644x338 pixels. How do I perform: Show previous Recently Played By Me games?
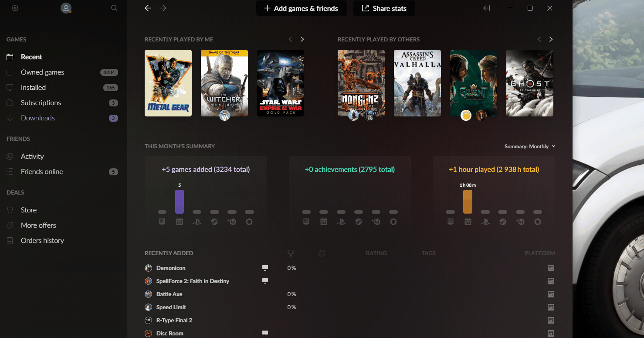pos(291,39)
